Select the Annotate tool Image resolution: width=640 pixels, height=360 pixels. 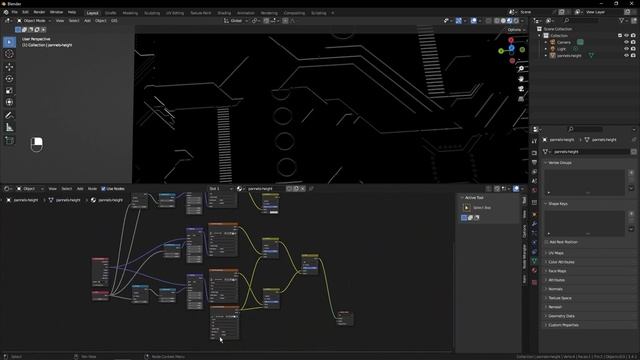(x=9, y=116)
